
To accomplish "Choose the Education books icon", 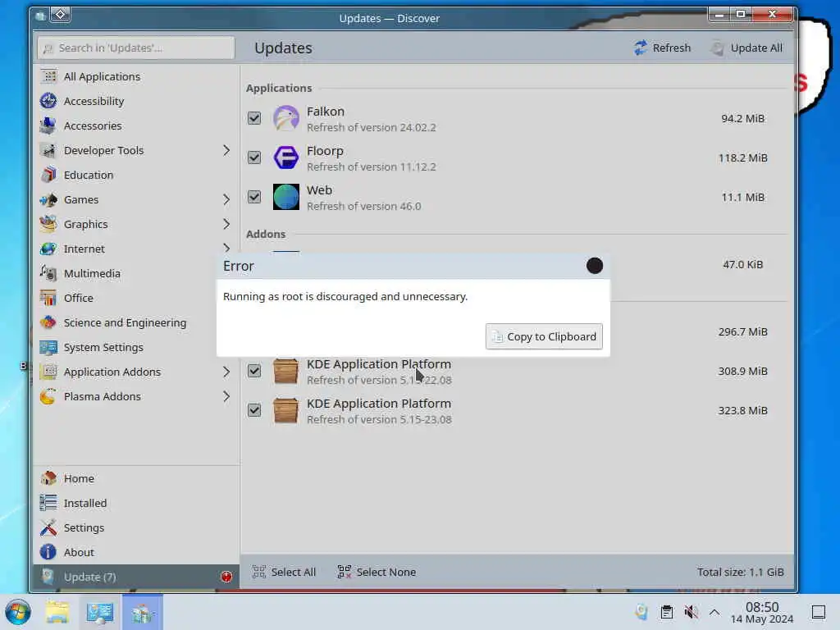I will point(48,176).
